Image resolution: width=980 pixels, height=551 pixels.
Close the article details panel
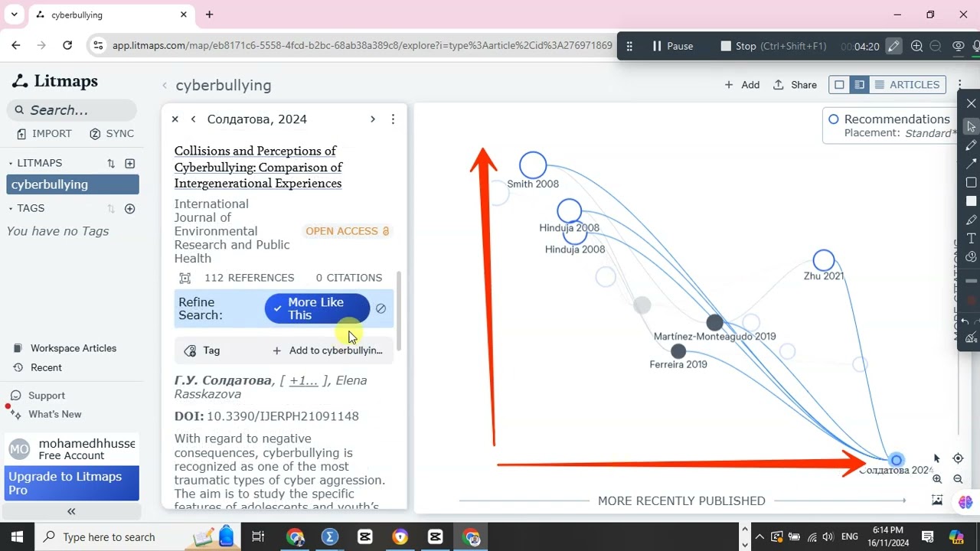(175, 119)
